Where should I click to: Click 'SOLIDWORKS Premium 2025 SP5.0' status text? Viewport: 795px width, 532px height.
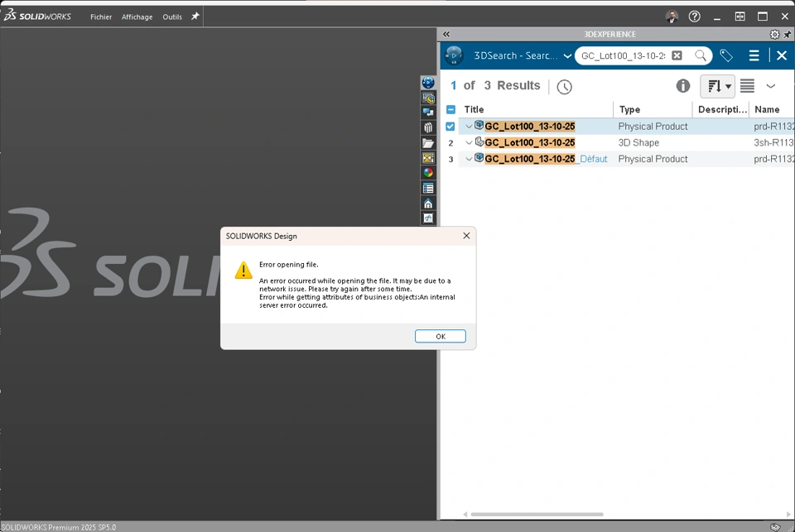point(59,527)
